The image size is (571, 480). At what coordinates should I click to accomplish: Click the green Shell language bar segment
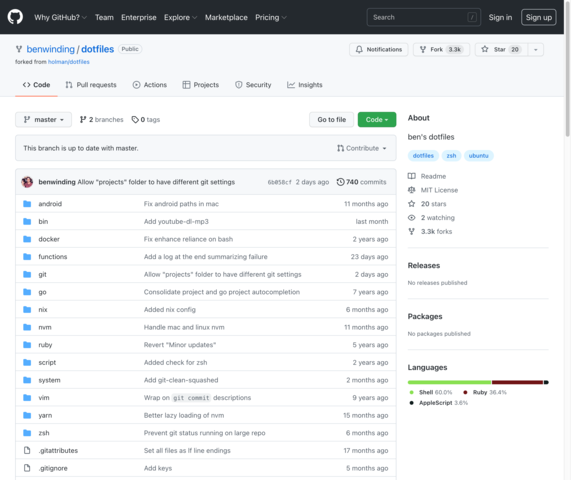(x=449, y=382)
